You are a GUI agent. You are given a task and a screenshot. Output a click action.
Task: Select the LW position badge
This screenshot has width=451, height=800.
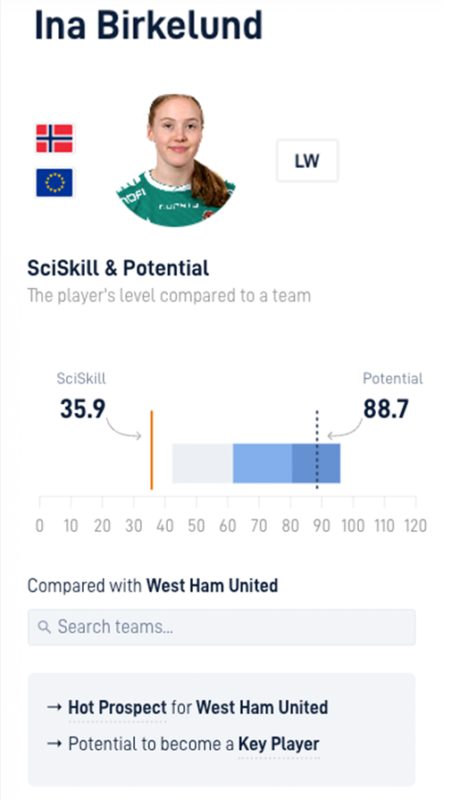click(307, 161)
